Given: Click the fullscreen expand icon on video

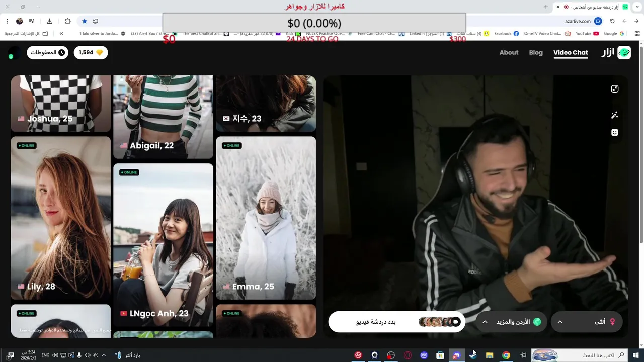Looking at the screenshot, I should point(614,89).
